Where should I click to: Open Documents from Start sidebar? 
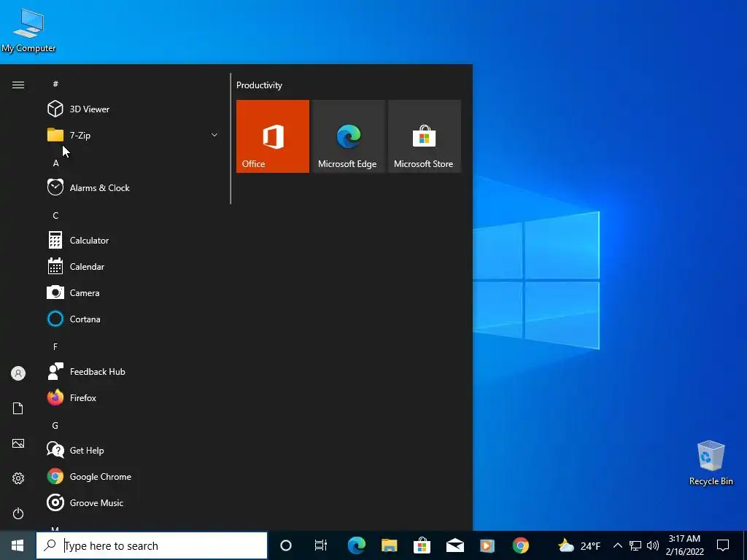point(18,408)
